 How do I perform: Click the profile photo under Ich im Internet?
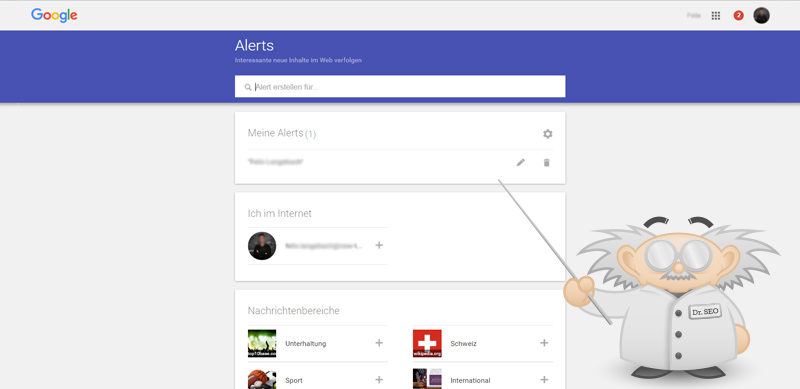click(262, 246)
